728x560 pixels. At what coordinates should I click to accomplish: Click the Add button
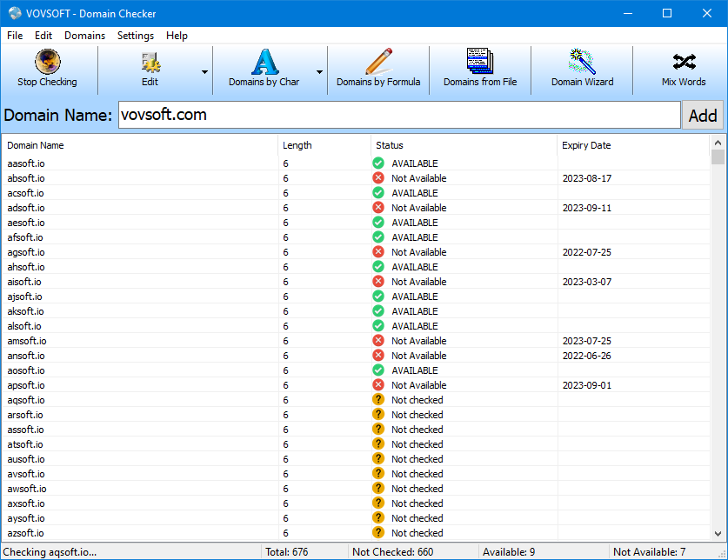pyautogui.click(x=703, y=114)
